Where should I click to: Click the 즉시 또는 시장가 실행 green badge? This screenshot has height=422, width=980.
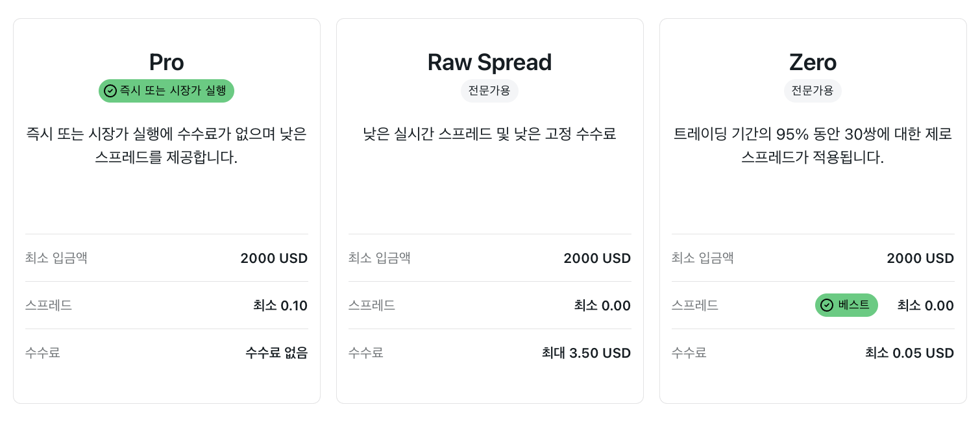point(167,91)
